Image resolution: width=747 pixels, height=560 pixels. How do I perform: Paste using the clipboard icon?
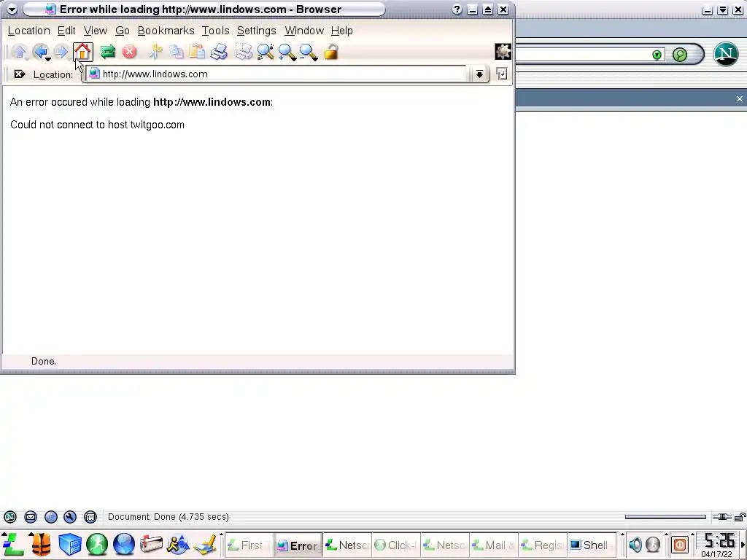tap(197, 52)
